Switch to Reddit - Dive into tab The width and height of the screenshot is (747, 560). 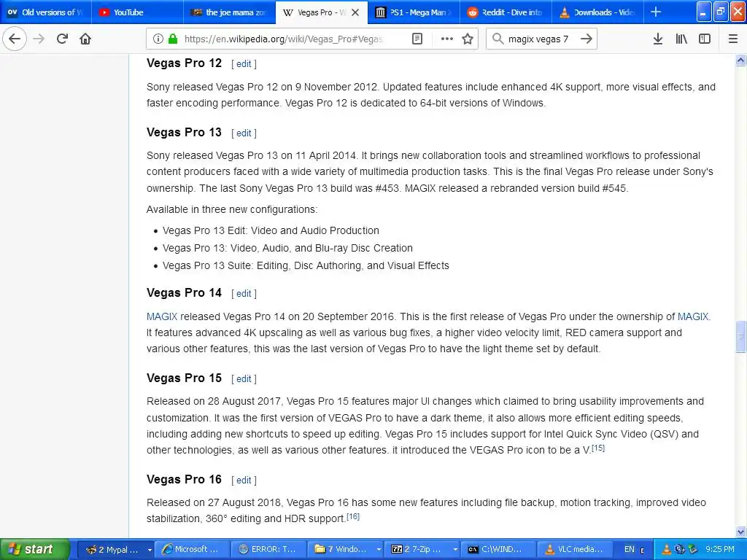[x=506, y=12]
